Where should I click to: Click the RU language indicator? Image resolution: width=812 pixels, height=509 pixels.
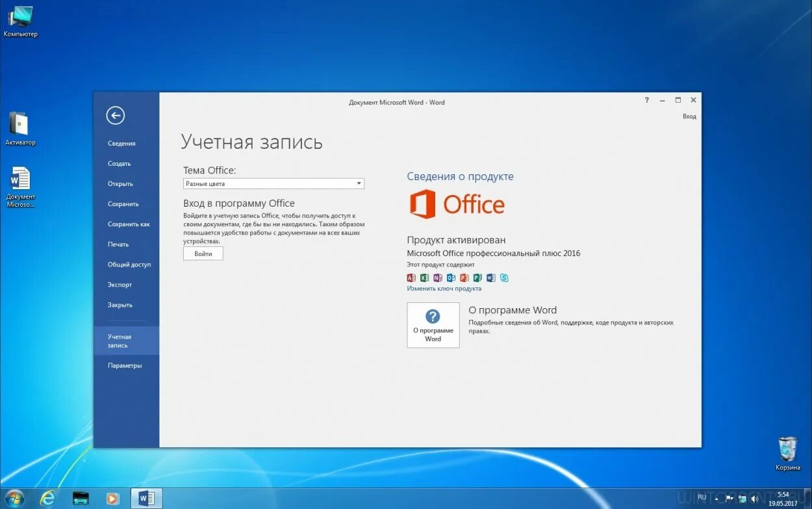point(702,497)
